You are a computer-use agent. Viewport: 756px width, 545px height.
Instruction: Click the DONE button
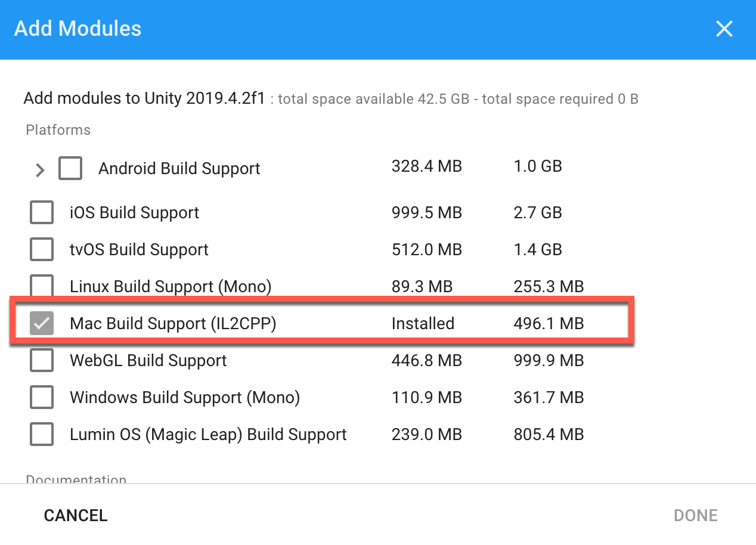[x=696, y=515]
